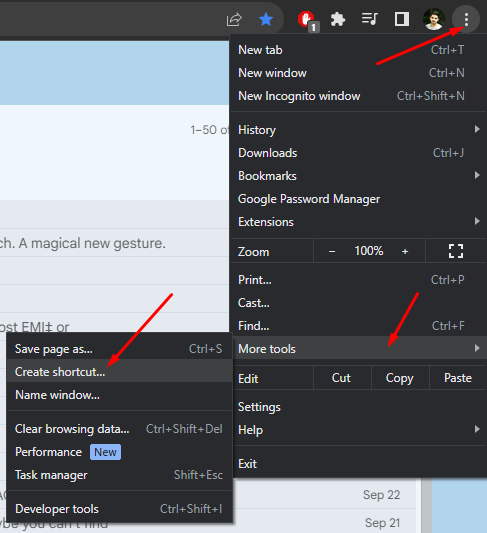
Task: Expand the More tools submenu
Action: tap(359, 349)
